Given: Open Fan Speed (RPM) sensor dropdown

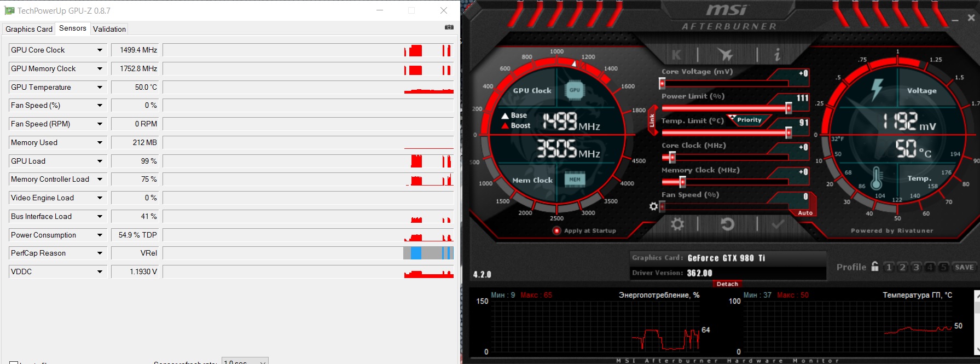Looking at the screenshot, I should pos(100,124).
